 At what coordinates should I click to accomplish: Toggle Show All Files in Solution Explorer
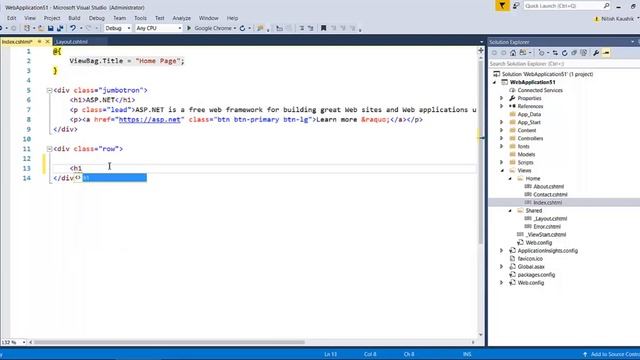(x=584, y=53)
